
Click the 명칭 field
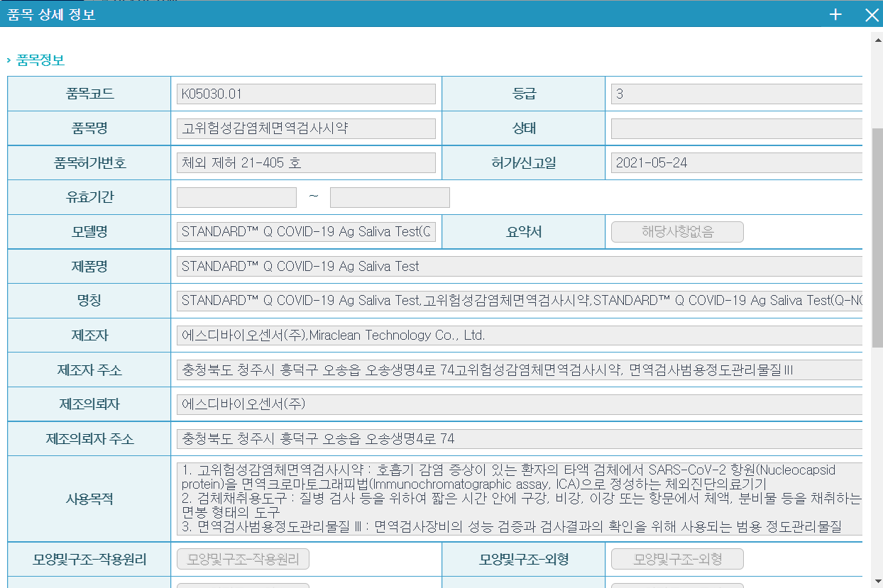pyautogui.click(x=520, y=301)
